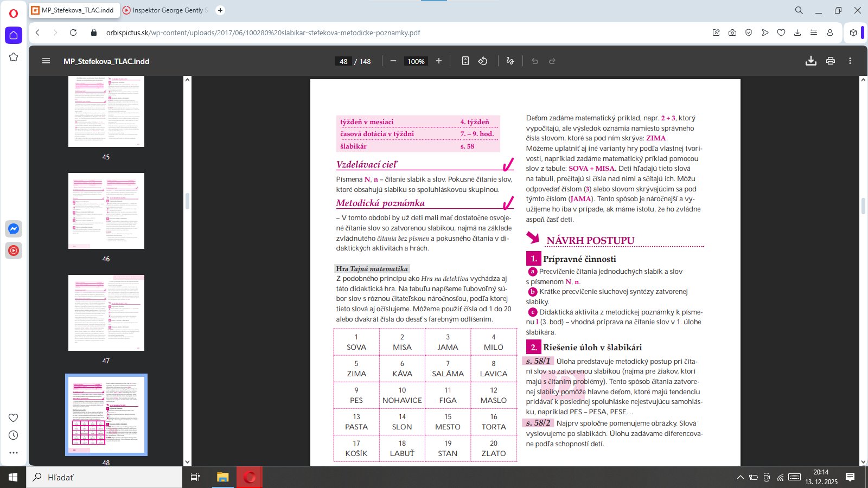Download the PDF file
Viewport: 868px width, 488px height.
tap(810, 61)
